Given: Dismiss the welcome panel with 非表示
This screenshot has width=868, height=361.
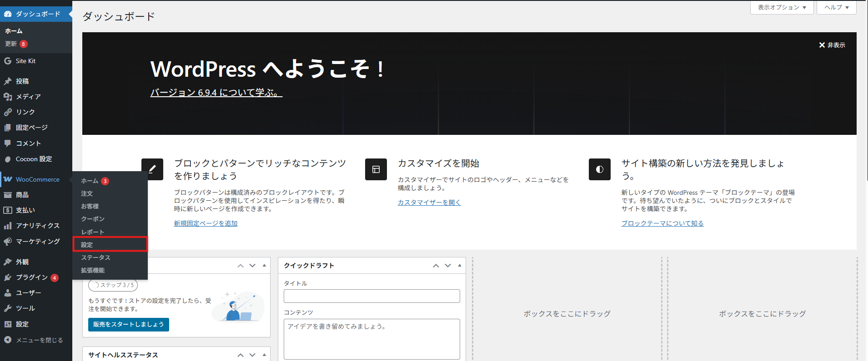Looking at the screenshot, I should click(x=832, y=45).
